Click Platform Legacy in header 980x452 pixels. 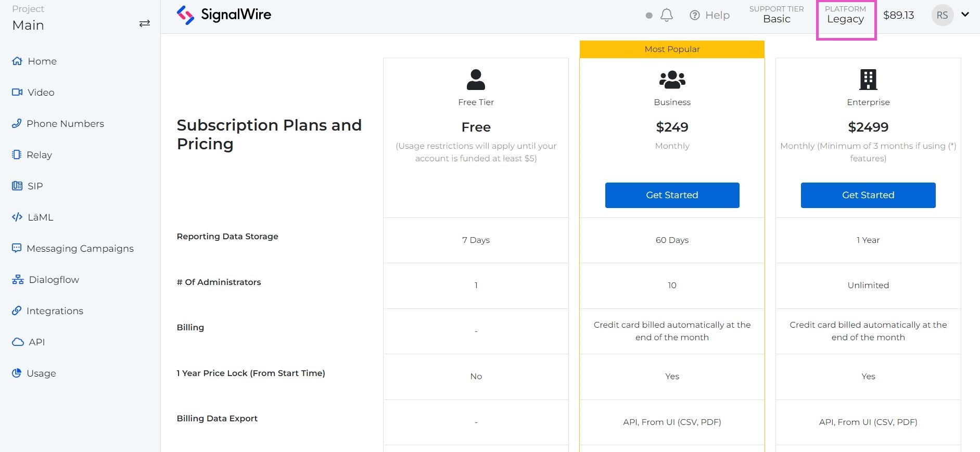(x=845, y=15)
